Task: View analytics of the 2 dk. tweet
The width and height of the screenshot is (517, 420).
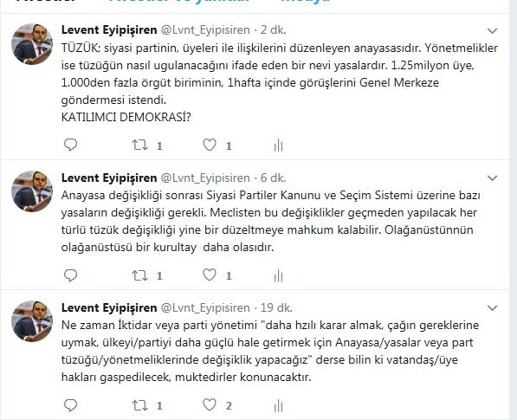Action: coord(279,145)
